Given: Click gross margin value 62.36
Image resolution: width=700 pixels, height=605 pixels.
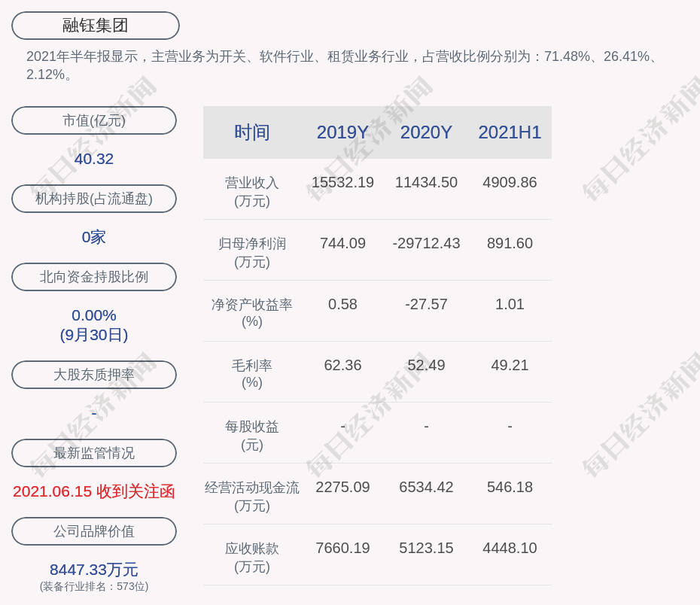Looking at the screenshot, I should [342, 366].
